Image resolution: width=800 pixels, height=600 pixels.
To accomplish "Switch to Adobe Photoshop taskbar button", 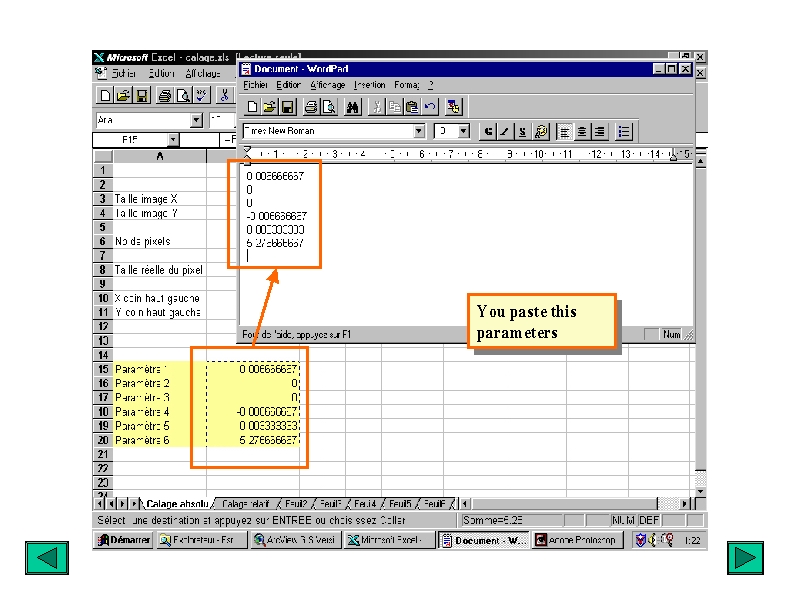I will tap(578, 540).
